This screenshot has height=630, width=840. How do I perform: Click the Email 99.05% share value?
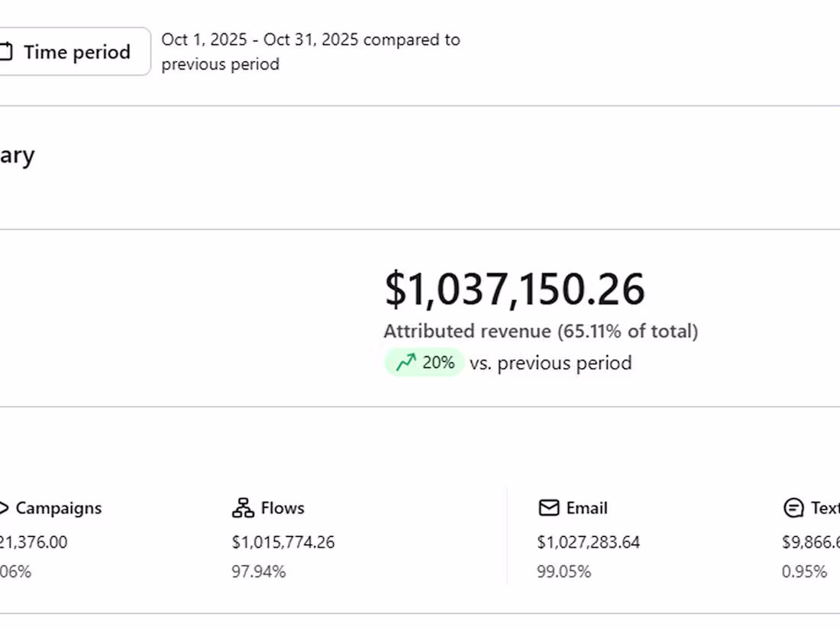[x=564, y=571]
